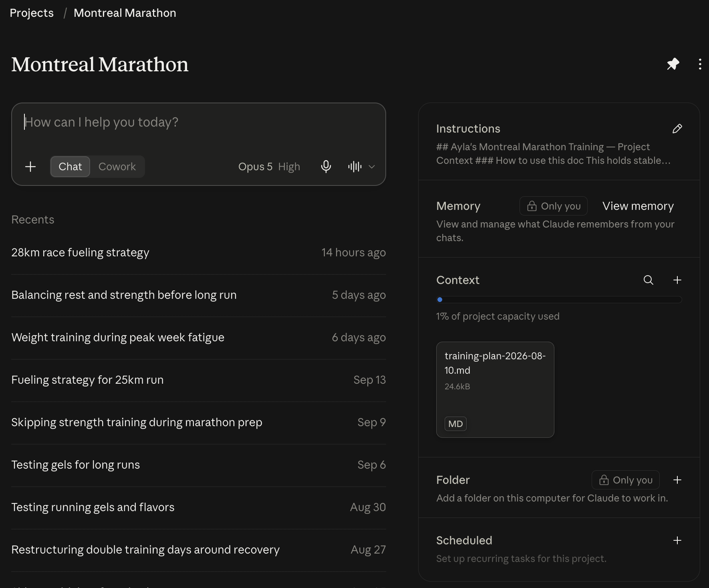
Task: Click the Scheduled section heading
Action: click(464, 540)
